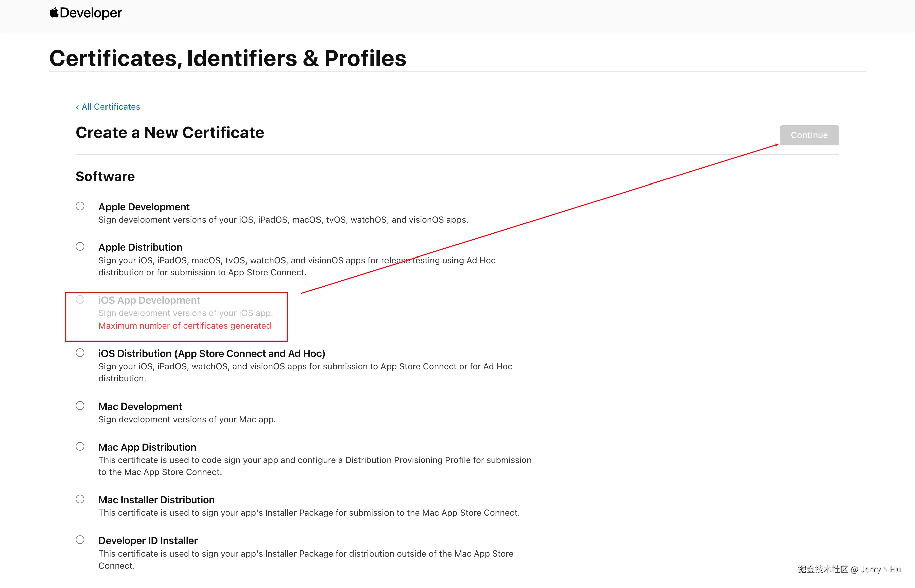Click the Mac Development label
This screenshot has height=588, width=915.
140,406
